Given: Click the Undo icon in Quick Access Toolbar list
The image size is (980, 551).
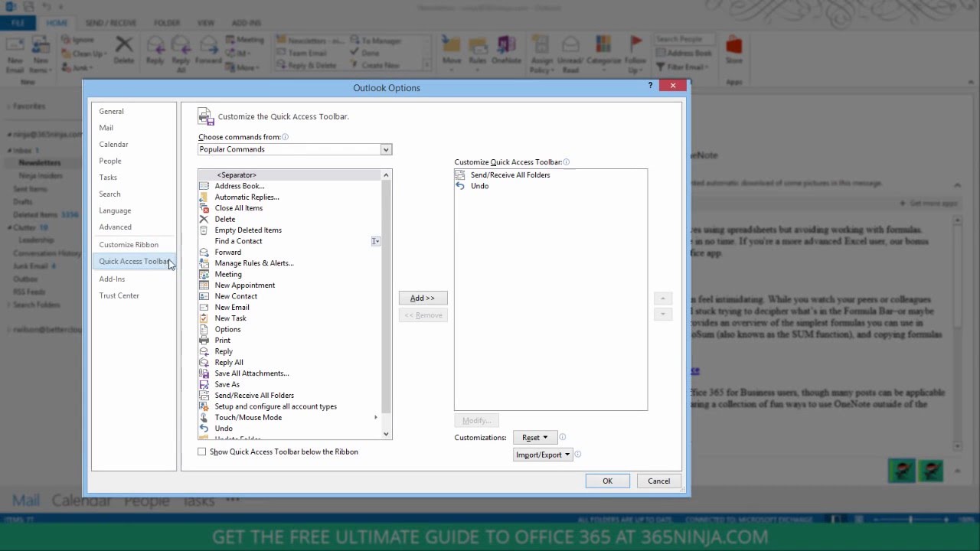Looking at the screenshot, I should click(460, 186).
